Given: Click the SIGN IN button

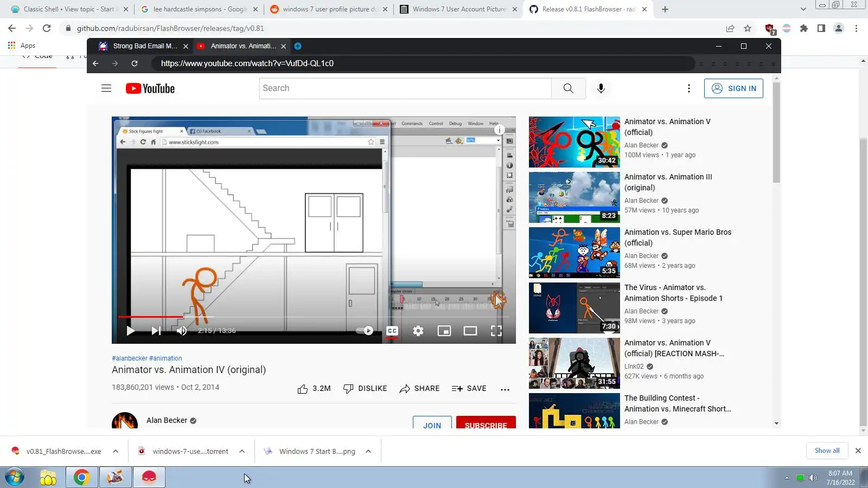Looking at the screenshot, I should [733, 88].
